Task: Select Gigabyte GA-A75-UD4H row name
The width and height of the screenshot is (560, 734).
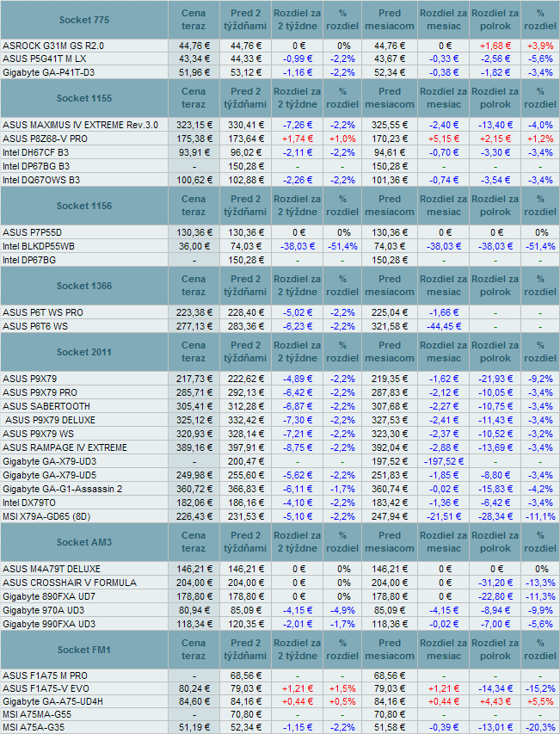Action: click(52, 701)
